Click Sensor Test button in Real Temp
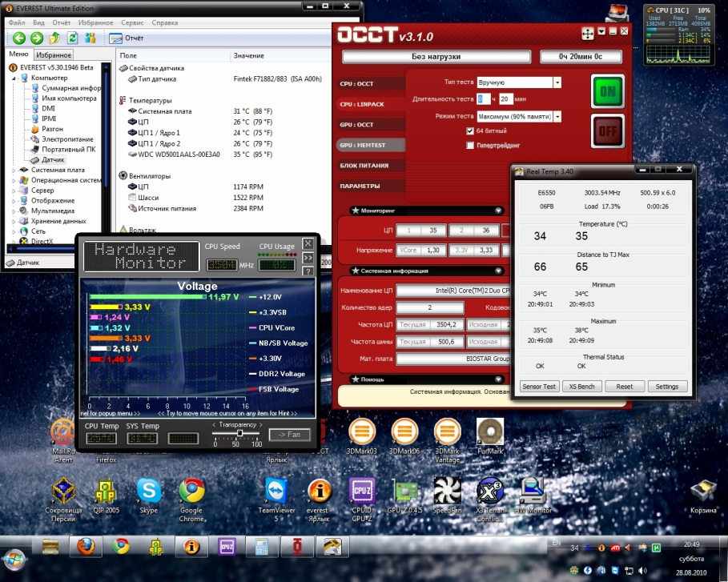This screenshot has width=728, height=582. tap(538, 386)
